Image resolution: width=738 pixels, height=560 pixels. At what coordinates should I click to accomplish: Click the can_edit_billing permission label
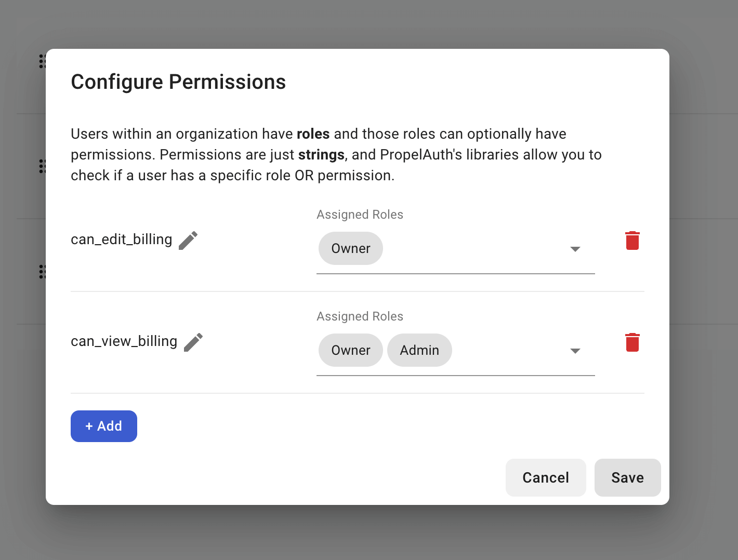(x=121, y=239)
